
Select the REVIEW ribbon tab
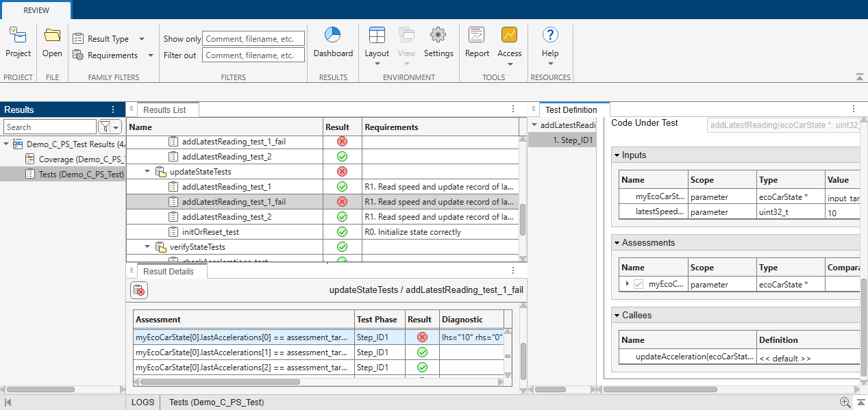click(36, 11)
